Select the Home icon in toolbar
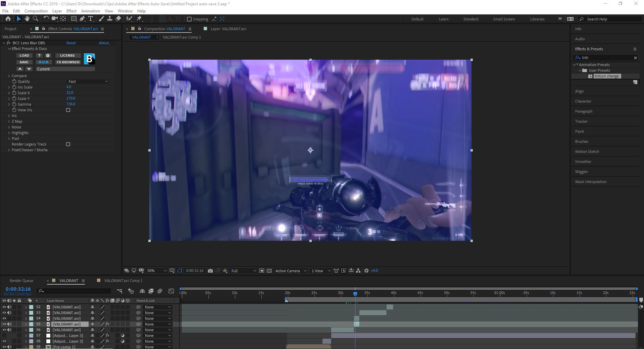644x349 pixels. 8,19
